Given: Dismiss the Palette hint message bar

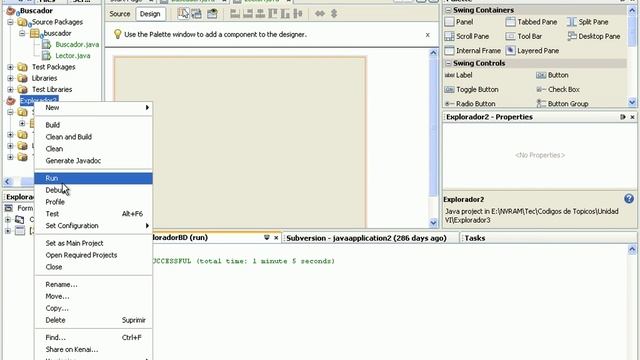Looking at the screenshot, I should click(x=427, y=35).
